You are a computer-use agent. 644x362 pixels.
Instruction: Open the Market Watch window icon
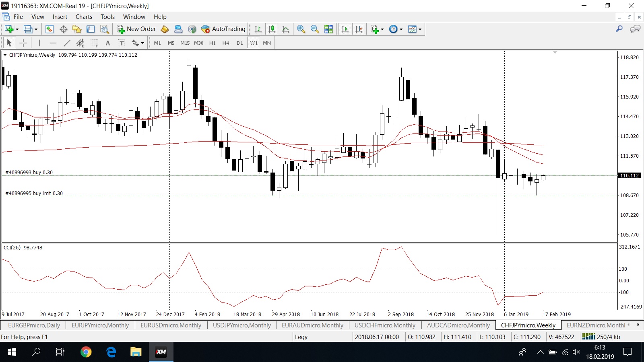click(x=50, y=29)
